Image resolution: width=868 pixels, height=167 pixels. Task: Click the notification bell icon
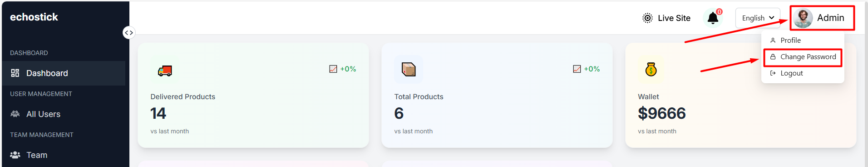pyautogui.click(x=713, y=18)
